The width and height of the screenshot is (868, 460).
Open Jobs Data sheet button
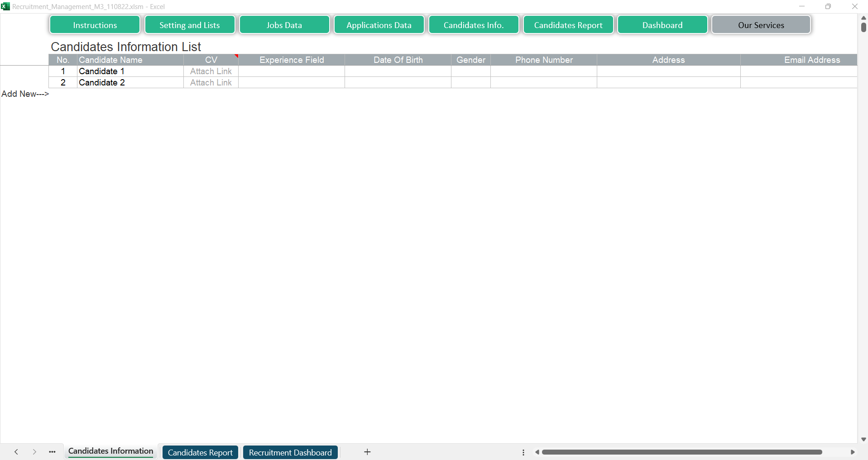click(x=284, y=25)
